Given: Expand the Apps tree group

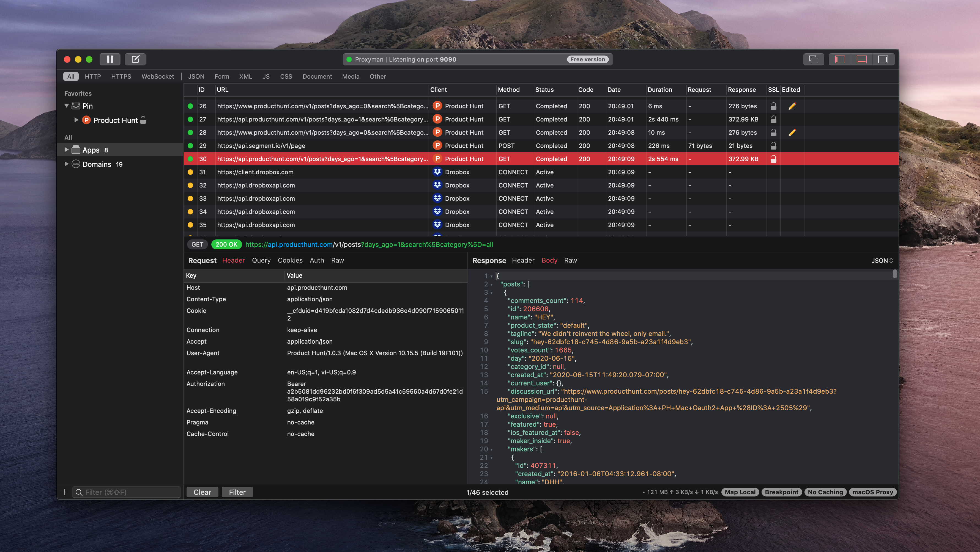Looking at the screenshot, I should [x=67, y=150].
